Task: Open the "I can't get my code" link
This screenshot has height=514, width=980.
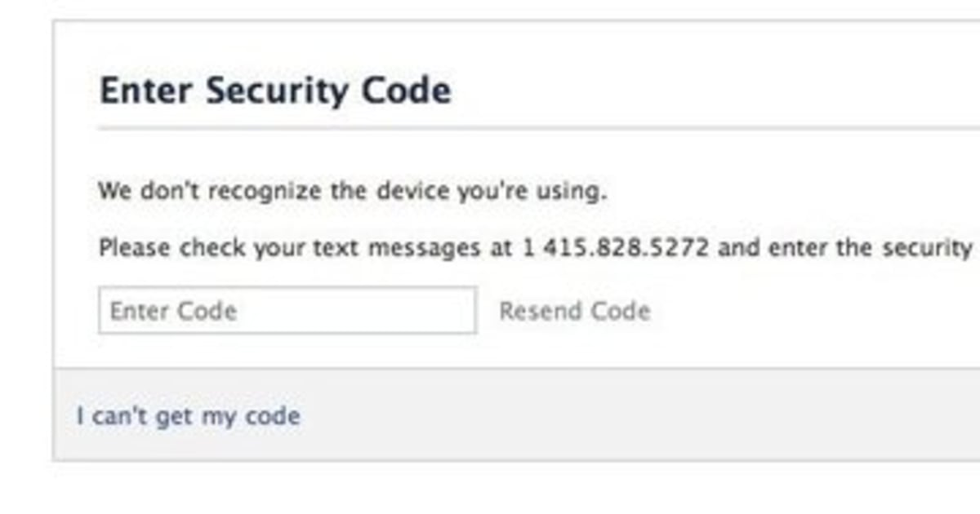Action: pyautogui.click(x=188, y=416)
